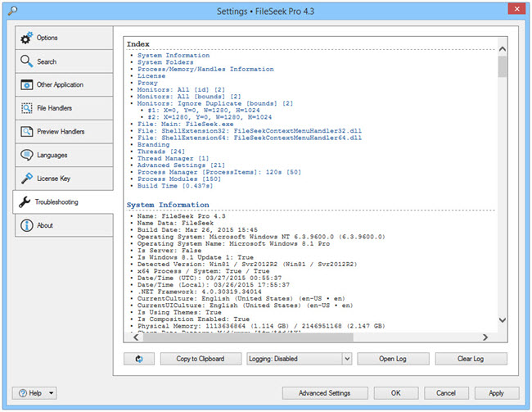The height and width of the screenshot is (412, 532).
Task: Click the Operating System Name line
Action: point(233,243)
